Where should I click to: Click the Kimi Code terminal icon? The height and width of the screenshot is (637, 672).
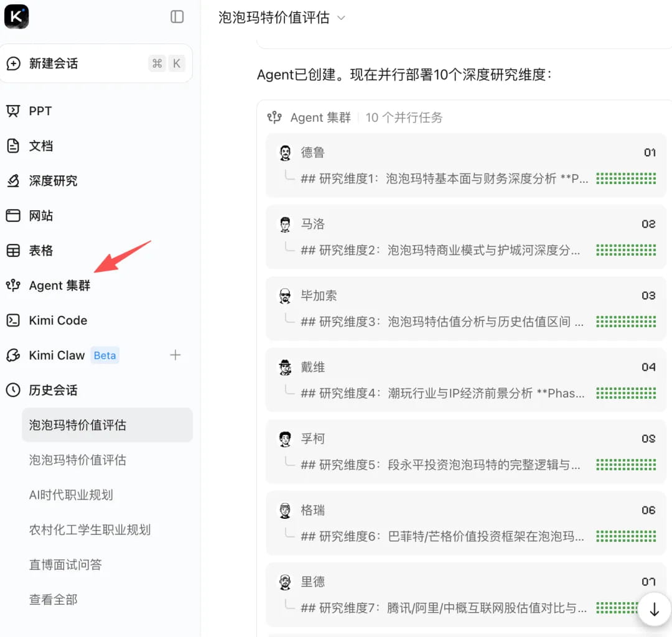13,320
